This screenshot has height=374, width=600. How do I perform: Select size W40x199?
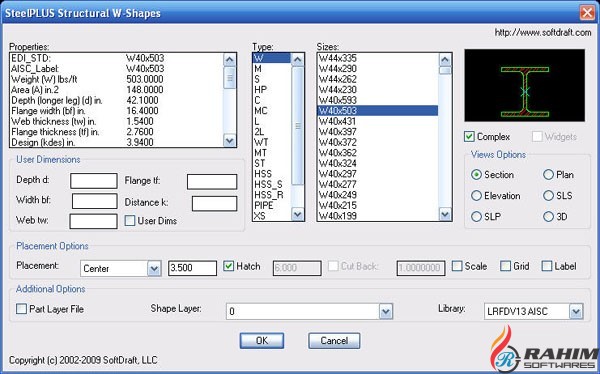click(378, 216)
